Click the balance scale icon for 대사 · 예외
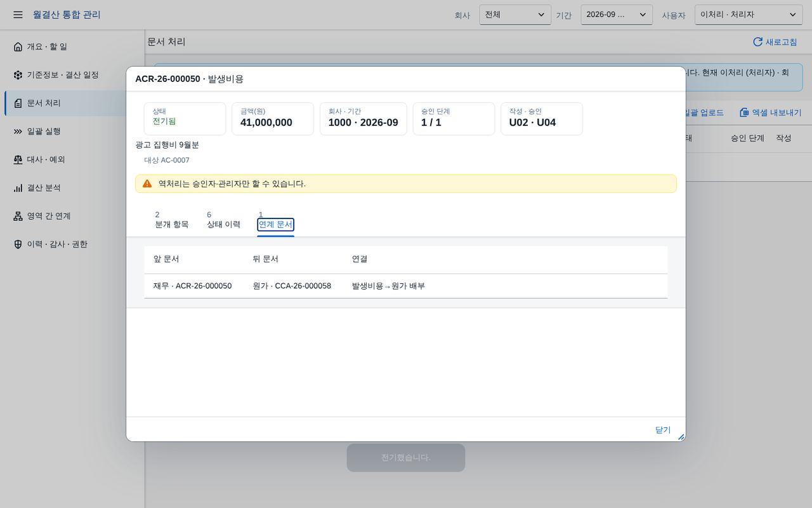Screen dimensions: 812x508 coord(18,160)
